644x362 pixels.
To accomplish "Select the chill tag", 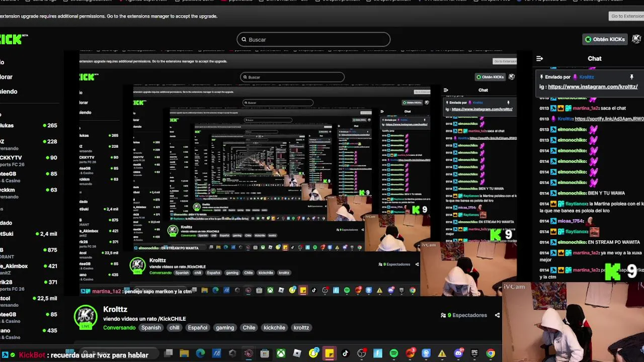I will pos(174,328).
